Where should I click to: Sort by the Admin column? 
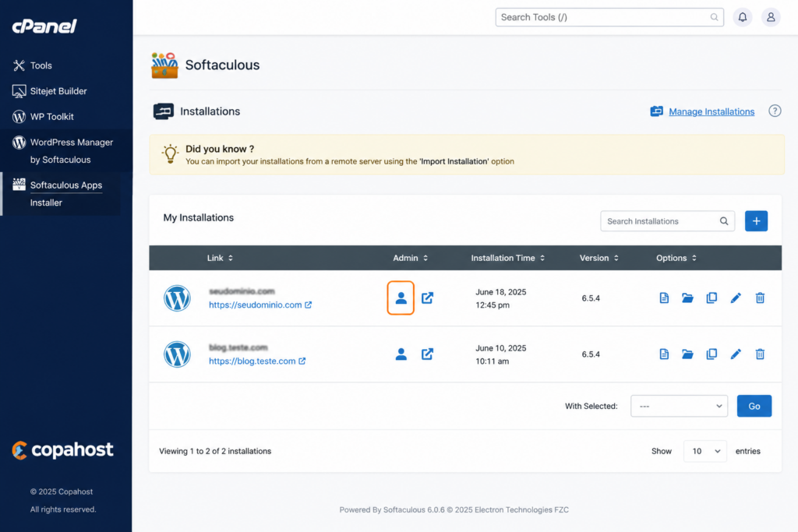tap(410, 258)
